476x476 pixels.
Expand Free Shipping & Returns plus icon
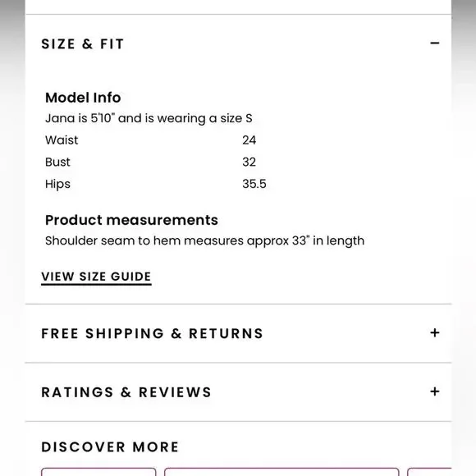tap(435, 332)
